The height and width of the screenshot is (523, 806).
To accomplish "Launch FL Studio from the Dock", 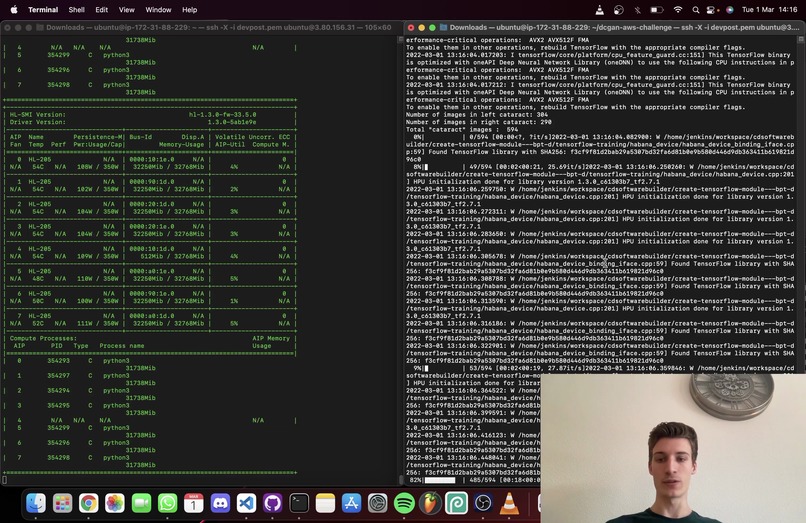I will coord(430,503).
